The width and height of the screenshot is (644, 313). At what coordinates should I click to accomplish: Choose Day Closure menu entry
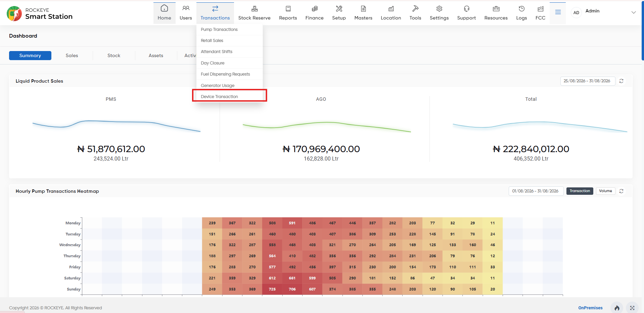pos(213,63)
